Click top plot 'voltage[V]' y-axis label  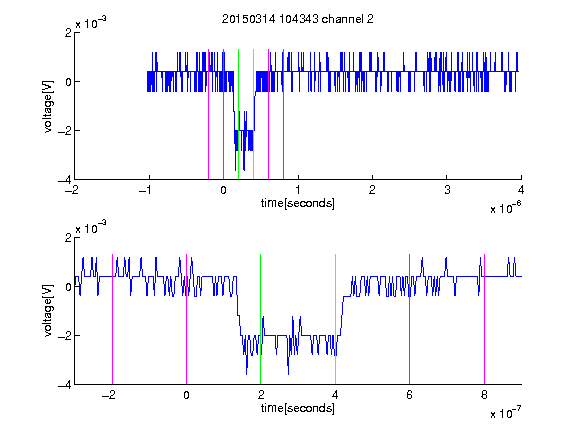[48, 106]
